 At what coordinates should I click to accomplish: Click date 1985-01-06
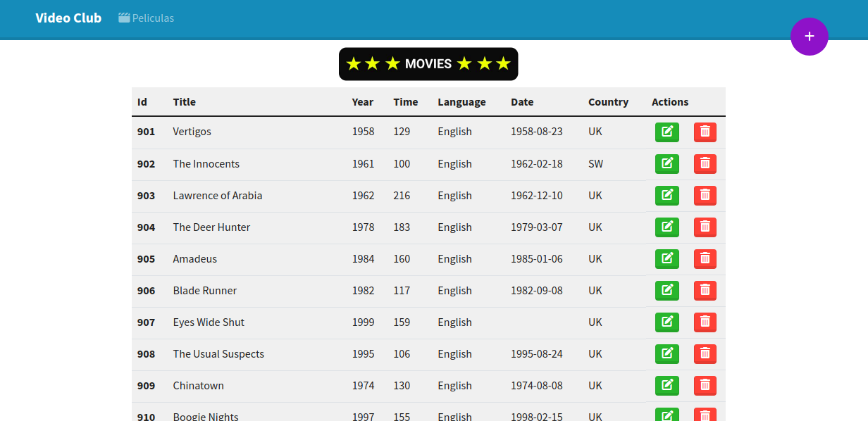[x=537, y=259]
